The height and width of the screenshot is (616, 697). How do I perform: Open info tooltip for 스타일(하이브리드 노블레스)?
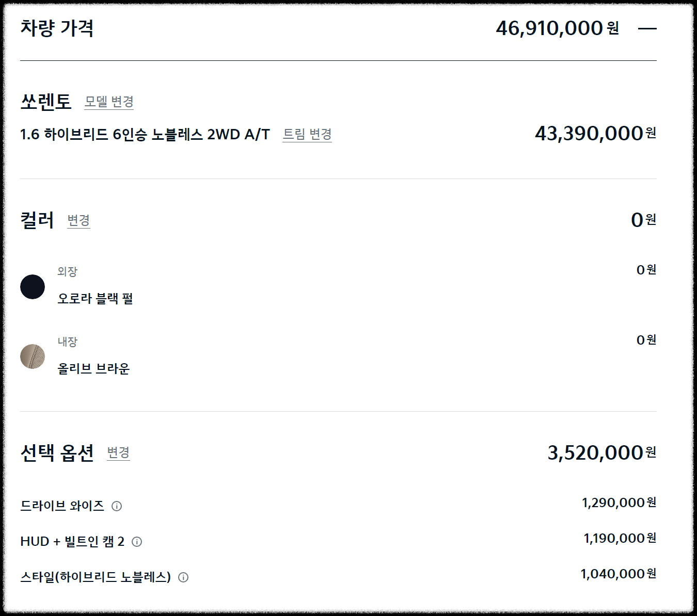coord(183,577)
